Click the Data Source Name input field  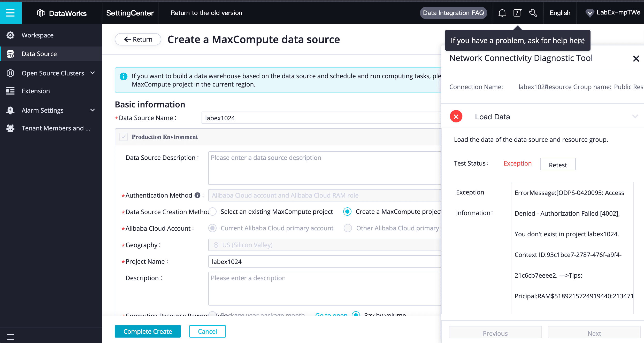pos(321,118)
